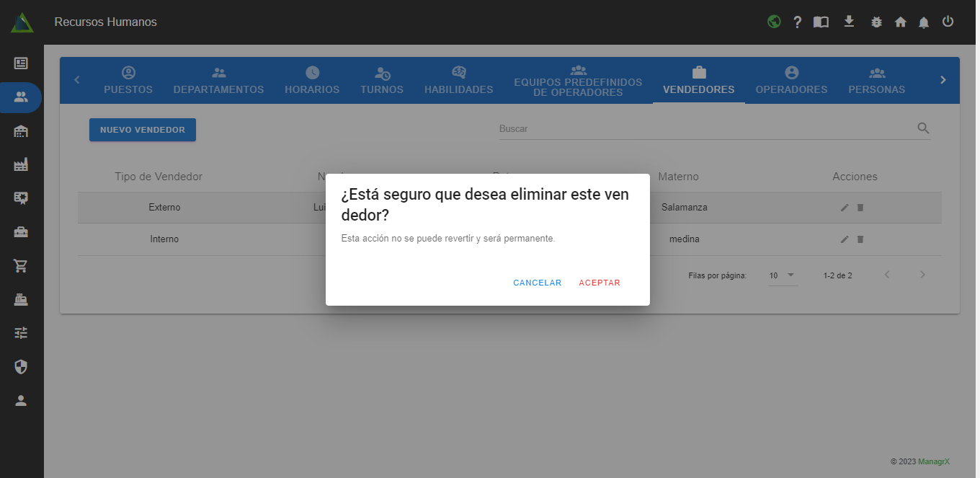The height and width of the screenshot is (478, 980).
Task: Open the rows per page dropdown
Action: tap(783, 275)
